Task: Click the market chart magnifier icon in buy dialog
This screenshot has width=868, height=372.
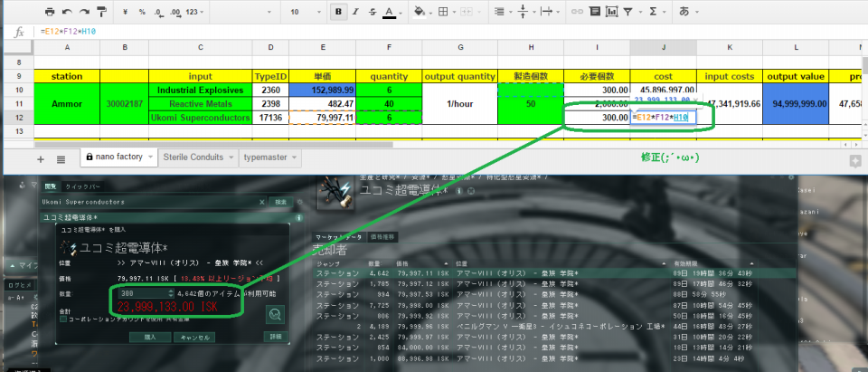Action: [276, 314]
